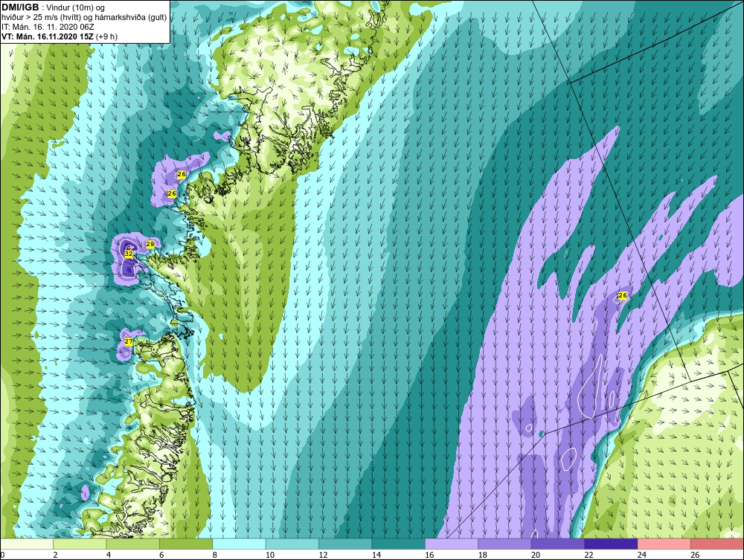
Task: Pick the 20–22 m/s violet legend swatch
Action: (x=558, y=544)
